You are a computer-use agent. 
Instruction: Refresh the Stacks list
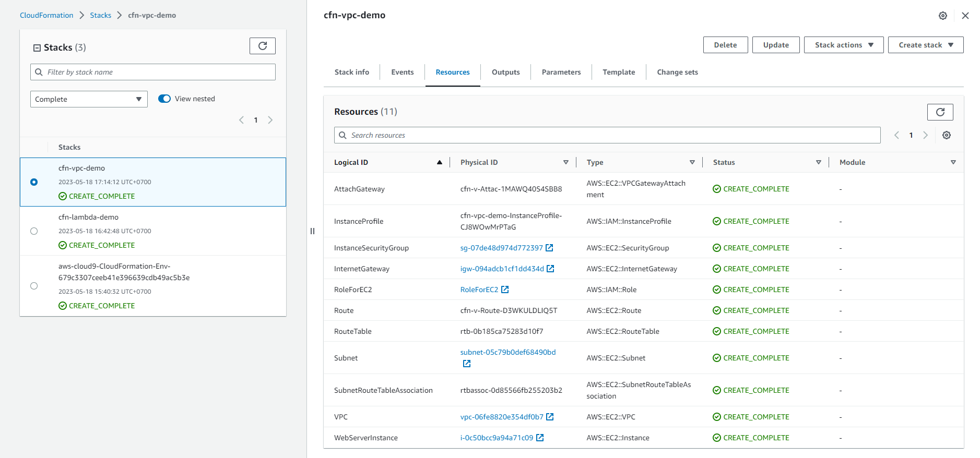click(262, 46)
